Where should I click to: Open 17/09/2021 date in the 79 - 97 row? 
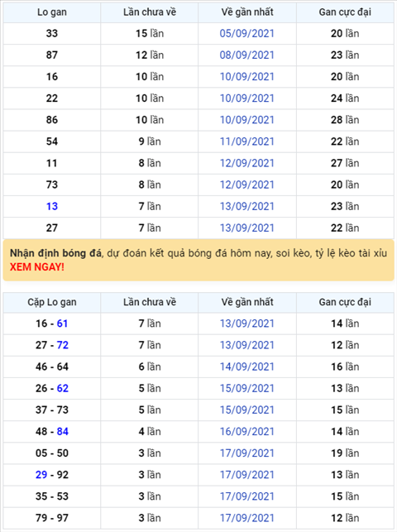click(246, 518)
